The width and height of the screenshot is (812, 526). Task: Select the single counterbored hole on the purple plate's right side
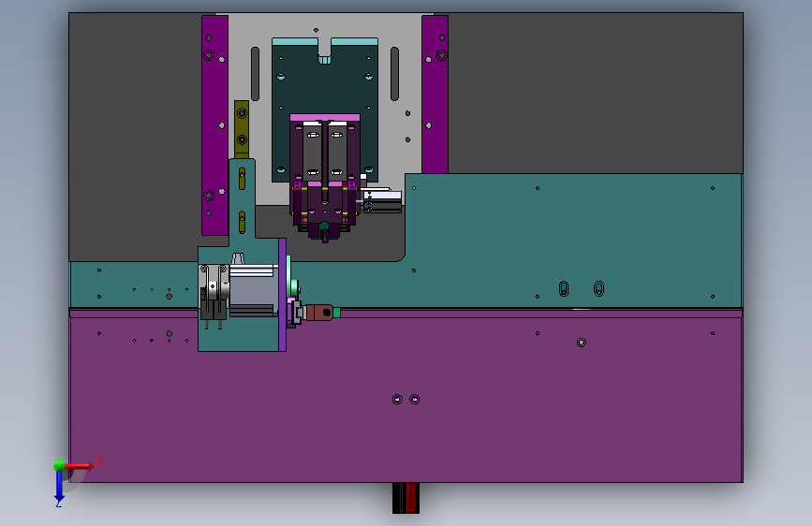click(x=581, y=343)
